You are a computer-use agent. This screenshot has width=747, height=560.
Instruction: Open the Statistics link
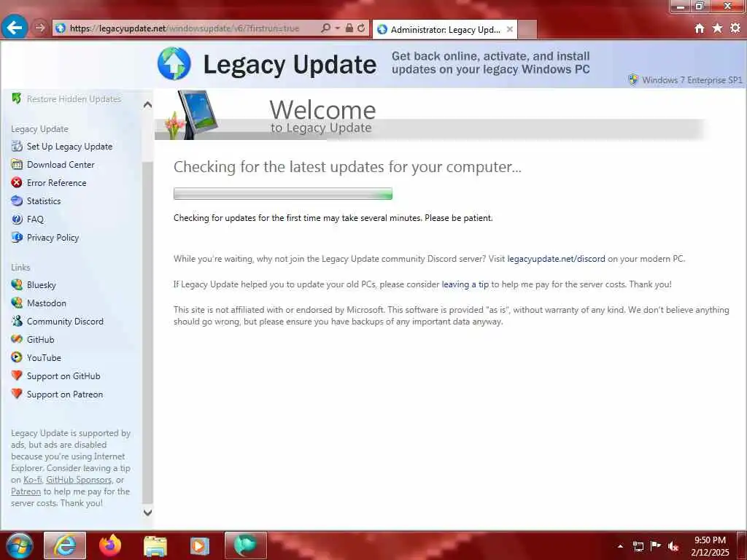pyautogui.click(x=44, y=201)
